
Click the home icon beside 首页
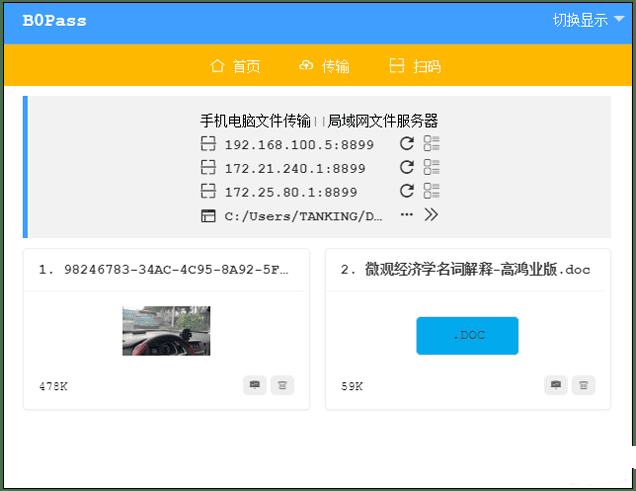coord(217,65)
